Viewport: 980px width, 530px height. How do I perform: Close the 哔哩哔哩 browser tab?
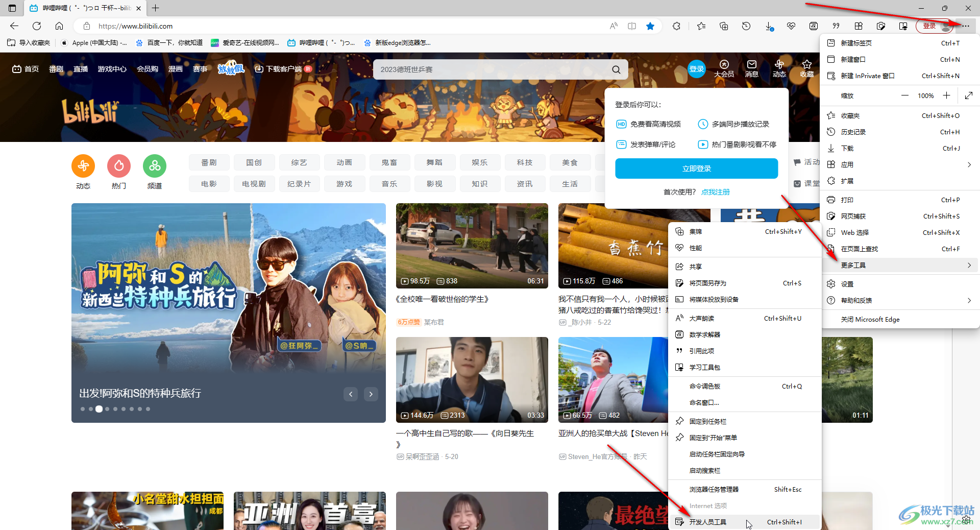click(x=138, y=8)
